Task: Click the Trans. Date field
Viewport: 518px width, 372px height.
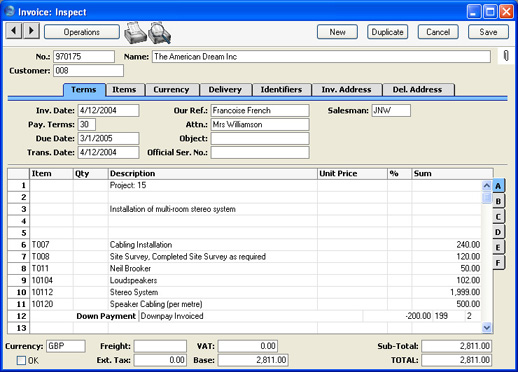Action: [108, 152]
